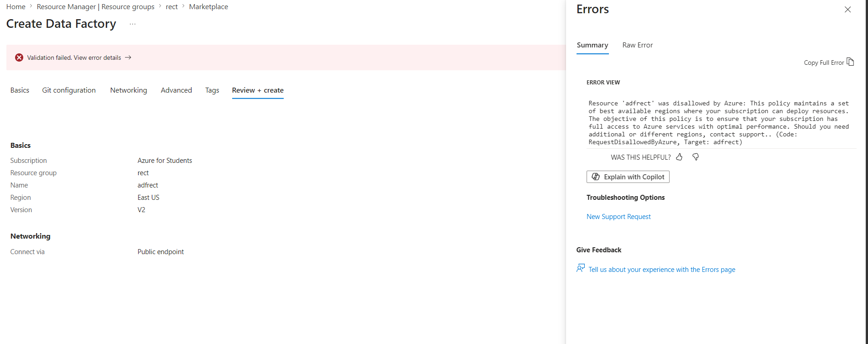
Task: Go to the rect breadcrumb
Action: (x=172, y=7)
